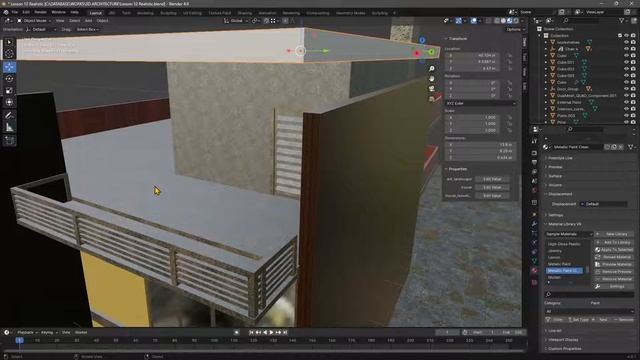Activate the Move tool in toolbar
Viewport: 640px width, 360px height.
point(9,67)
